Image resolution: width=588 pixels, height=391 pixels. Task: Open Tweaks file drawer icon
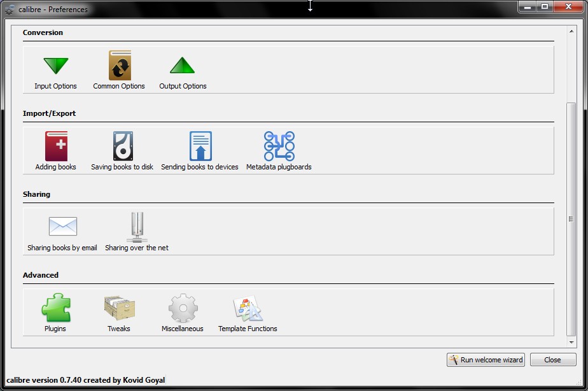coord(120,308)
